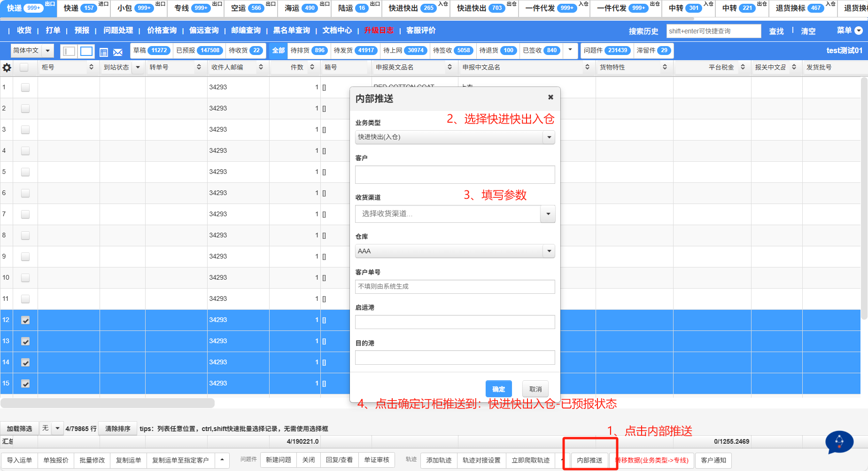Select split-panel layout icon

69,51
